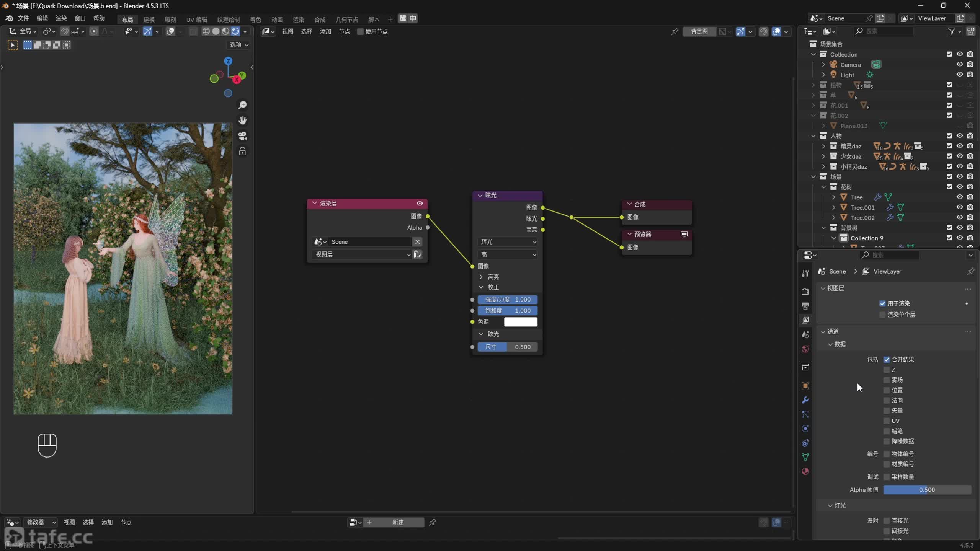Open the Modifier properties wrench tab

pos(805,400)
